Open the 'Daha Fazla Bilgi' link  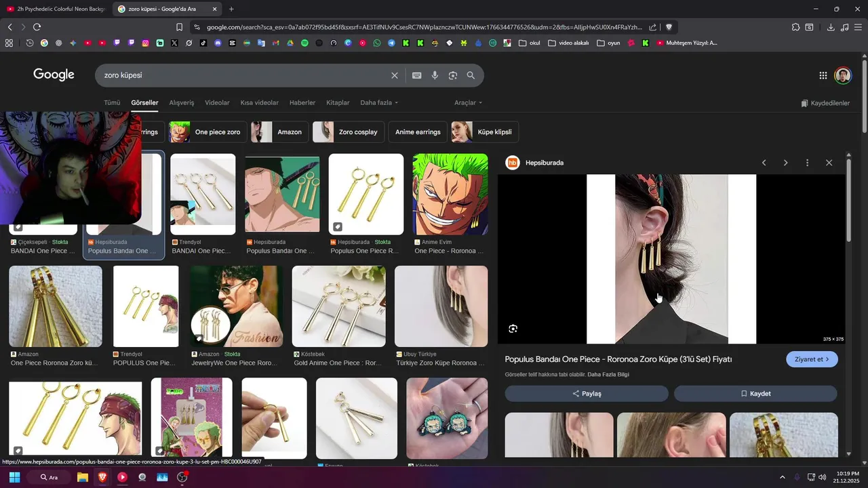point(608,375)
